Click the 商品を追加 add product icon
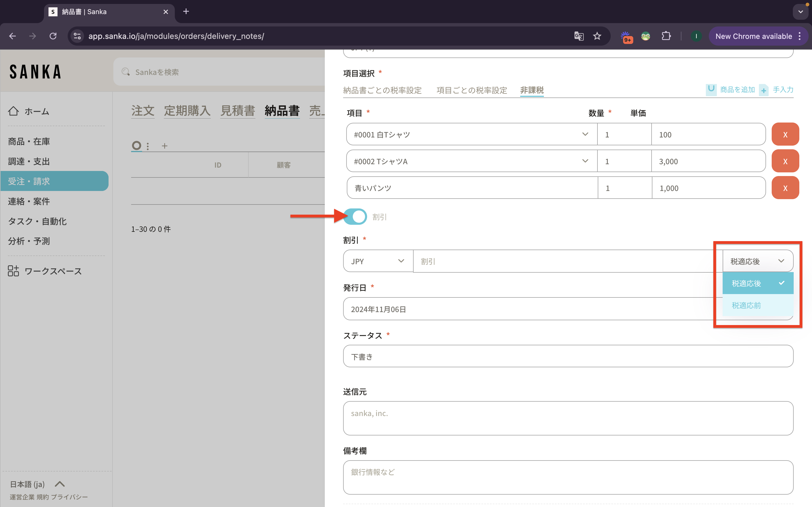Viewport: 812px width, 507px height. tap(711, 90)
